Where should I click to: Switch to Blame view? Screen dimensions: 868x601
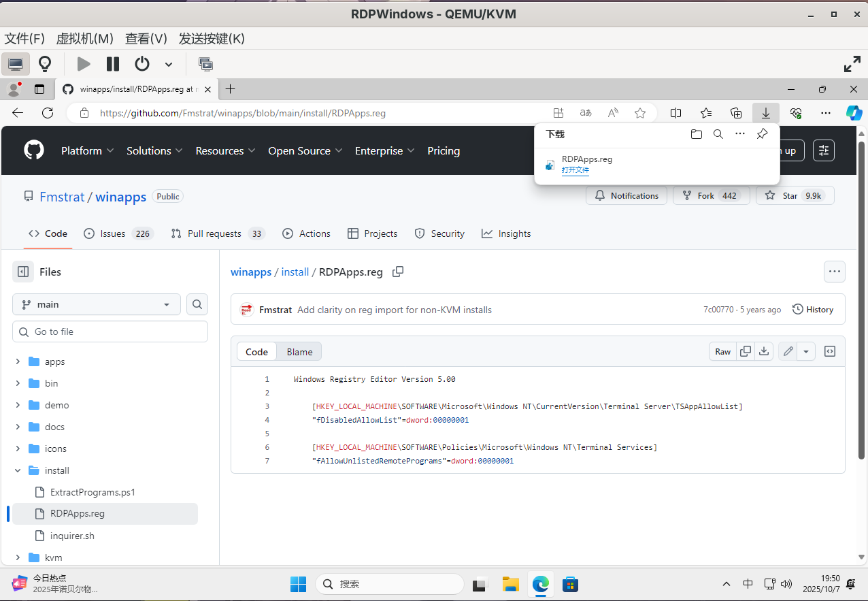299,352
